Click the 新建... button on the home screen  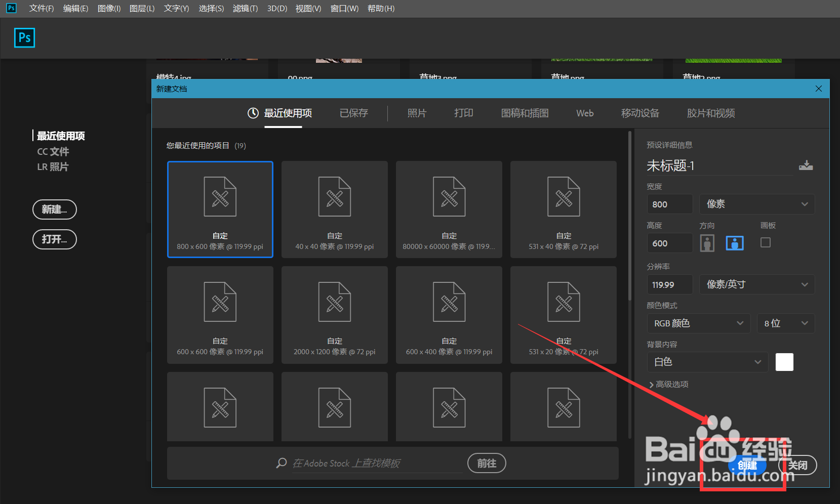(54, 209)
